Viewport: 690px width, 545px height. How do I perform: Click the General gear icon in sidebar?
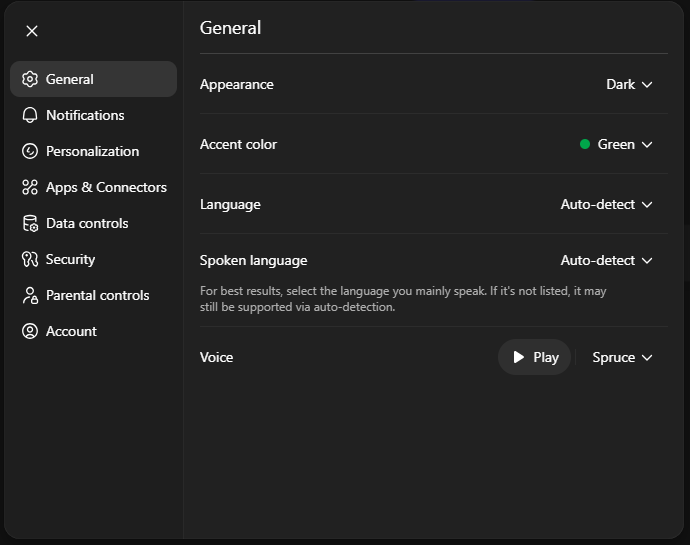click(30, 79)
